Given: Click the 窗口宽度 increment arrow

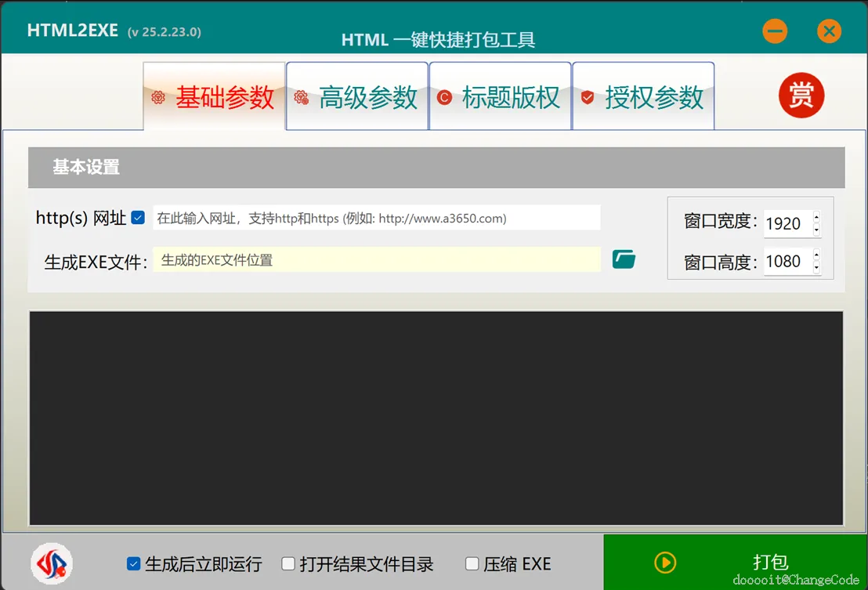Looking at the screenshot, I should coord(817,217).
